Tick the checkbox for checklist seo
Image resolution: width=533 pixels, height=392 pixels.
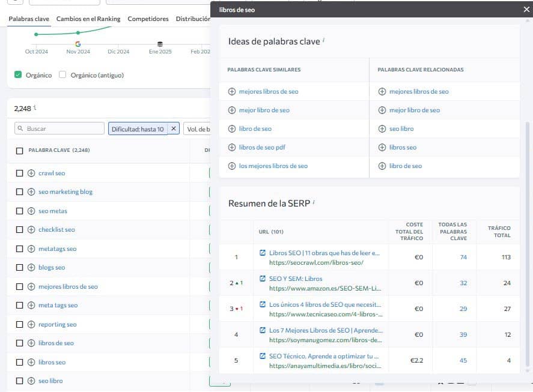pos(20,229)
